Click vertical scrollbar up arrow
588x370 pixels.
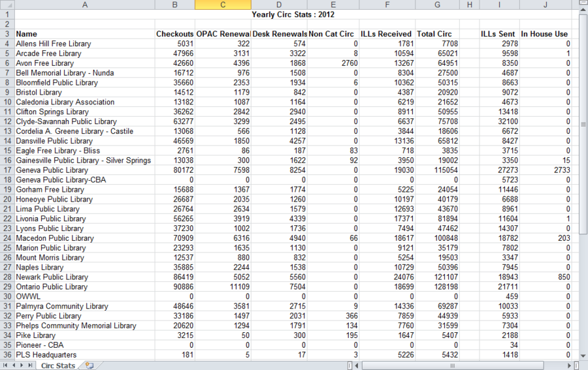coord(583,11)
